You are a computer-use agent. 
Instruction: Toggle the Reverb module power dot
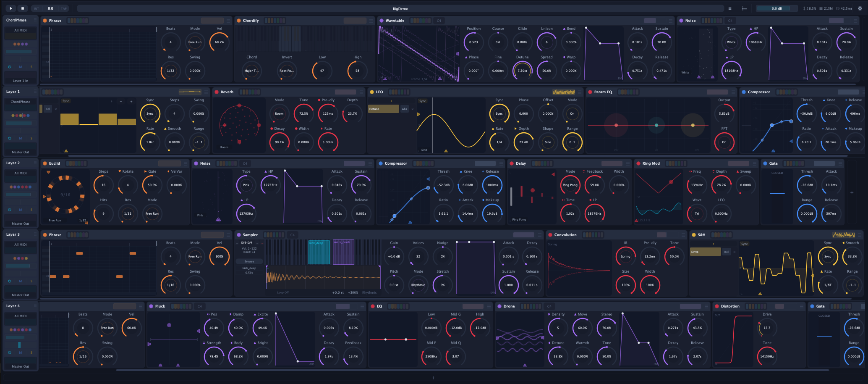coord(217,92)
